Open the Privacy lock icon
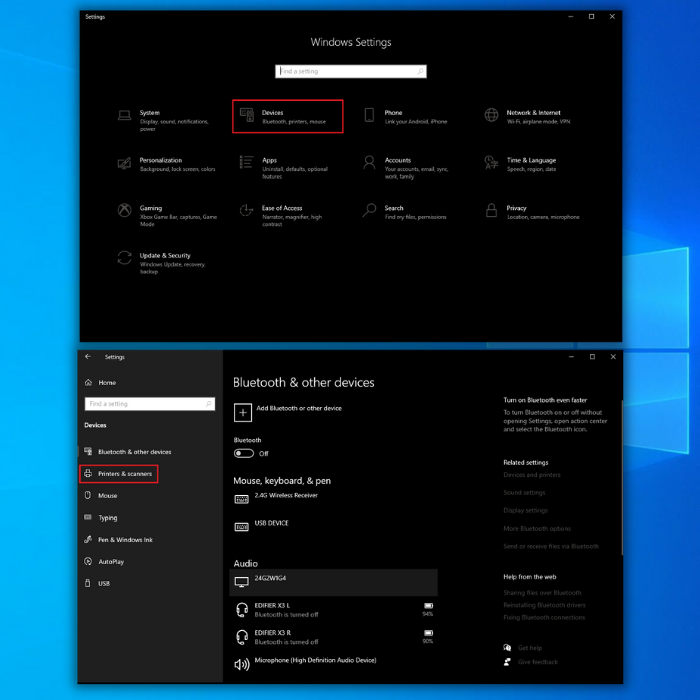 [491, 210]
